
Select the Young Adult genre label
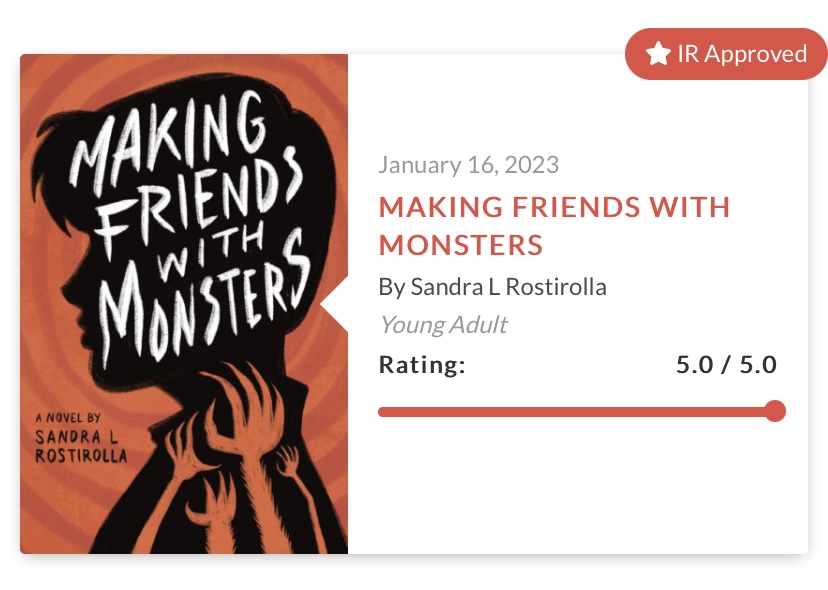[x=443, y=325]
